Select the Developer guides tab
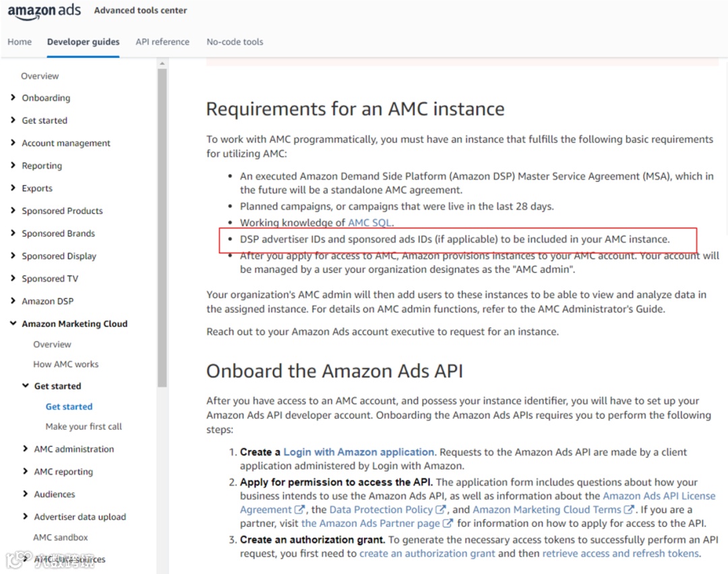This screenshot has width=728, height=574. [83, 42]
